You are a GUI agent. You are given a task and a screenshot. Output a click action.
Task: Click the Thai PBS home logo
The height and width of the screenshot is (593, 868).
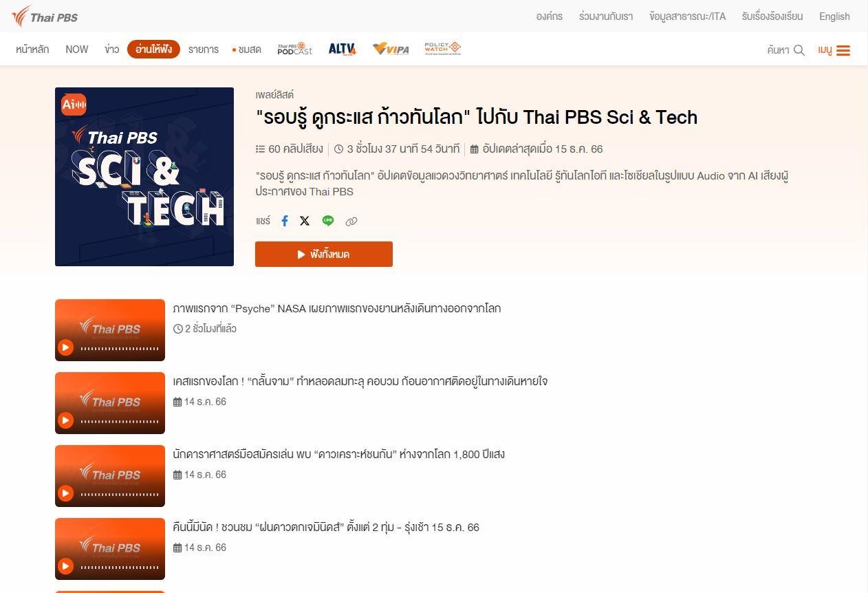tap(45, 16)
